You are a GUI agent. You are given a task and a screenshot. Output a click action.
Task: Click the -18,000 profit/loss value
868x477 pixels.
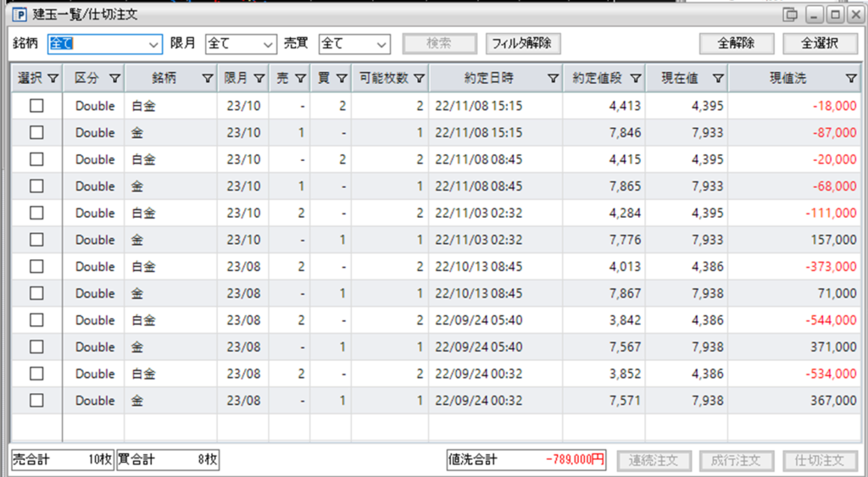coord(834,106)
